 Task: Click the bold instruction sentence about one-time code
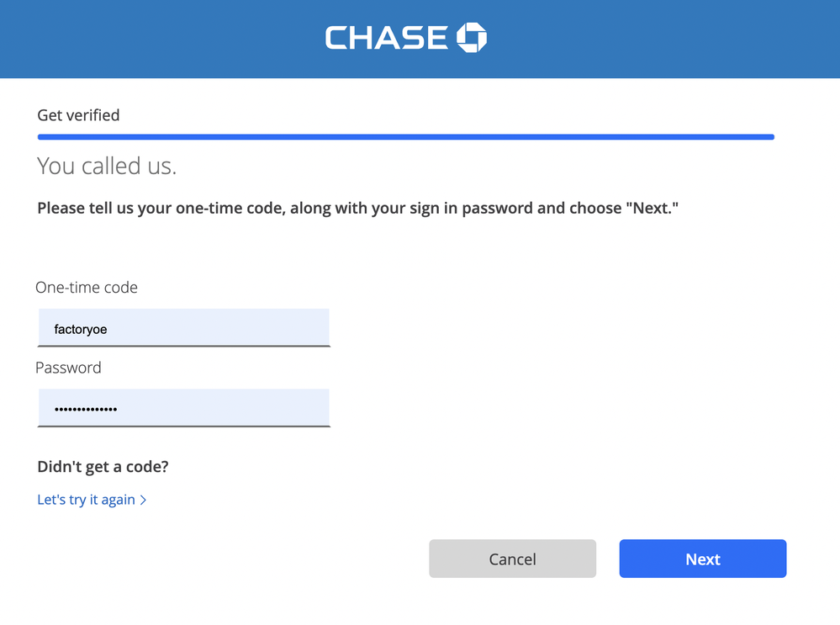click(x=357, y=208)
